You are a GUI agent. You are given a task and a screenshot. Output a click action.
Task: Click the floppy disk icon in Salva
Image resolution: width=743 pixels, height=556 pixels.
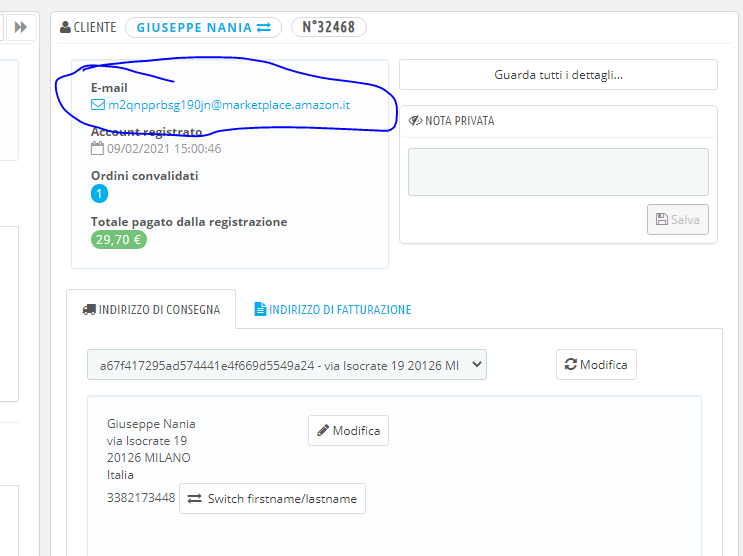coord(661,219)
